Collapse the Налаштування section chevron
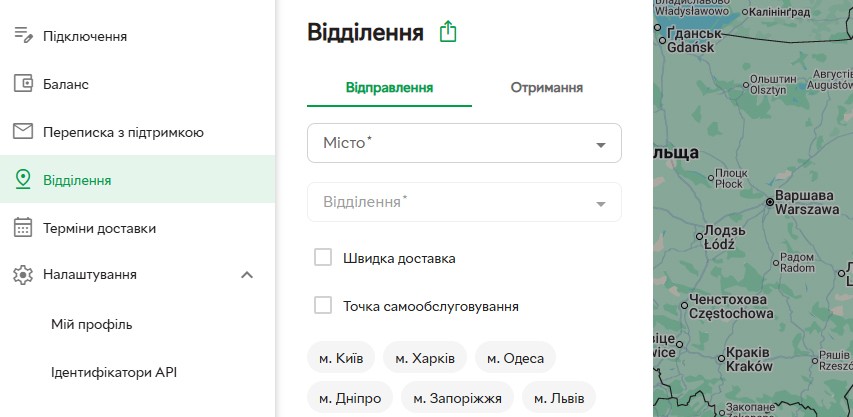This screenshot has height=417, width=853. click(247, 275)
